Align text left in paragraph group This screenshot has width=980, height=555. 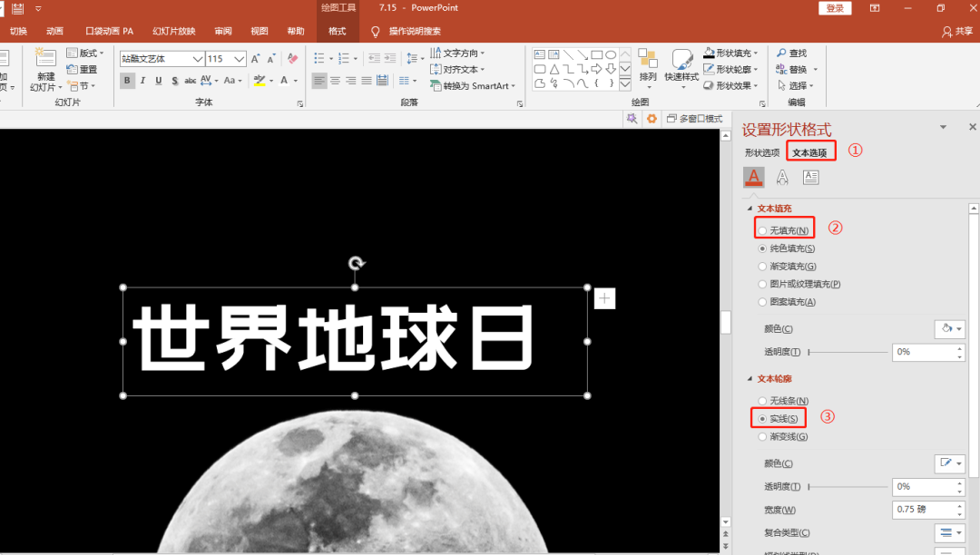pyautogui.click(x=319, y=81)
